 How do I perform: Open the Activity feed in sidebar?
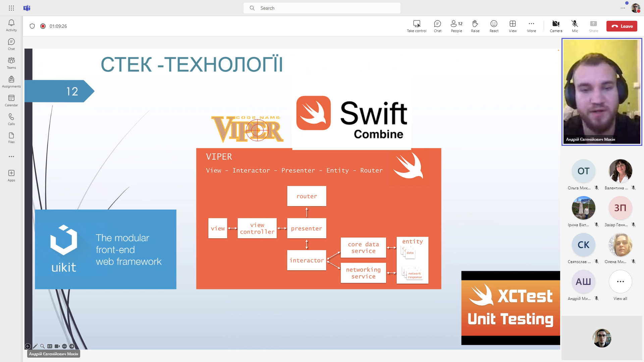tap(11, 25)
